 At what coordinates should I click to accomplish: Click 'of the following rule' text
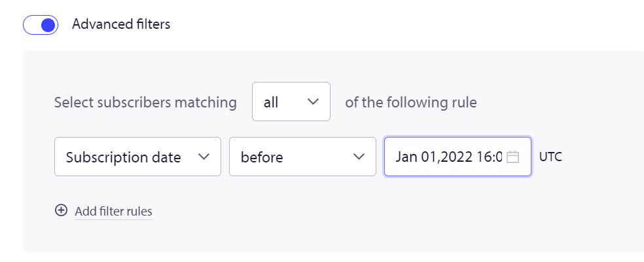411,102
